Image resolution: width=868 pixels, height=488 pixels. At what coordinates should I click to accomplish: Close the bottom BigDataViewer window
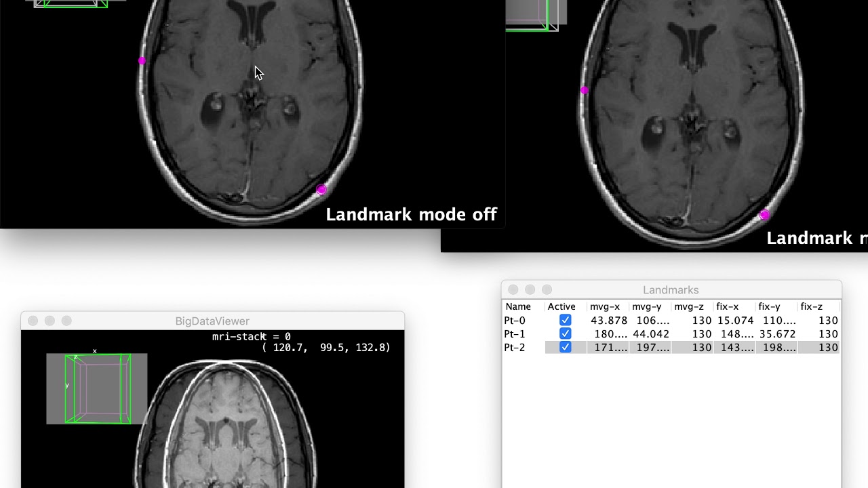[x=33, y=321]
